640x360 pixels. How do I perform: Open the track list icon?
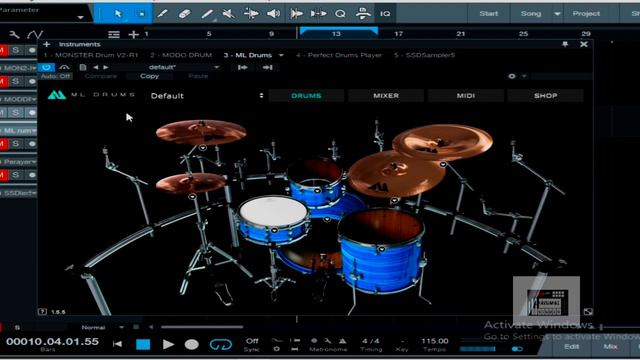tap(114, 35)
